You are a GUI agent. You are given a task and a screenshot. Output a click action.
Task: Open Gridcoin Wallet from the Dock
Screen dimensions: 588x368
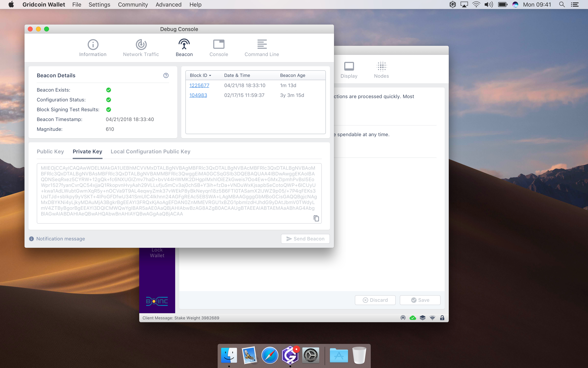[290, 355]
